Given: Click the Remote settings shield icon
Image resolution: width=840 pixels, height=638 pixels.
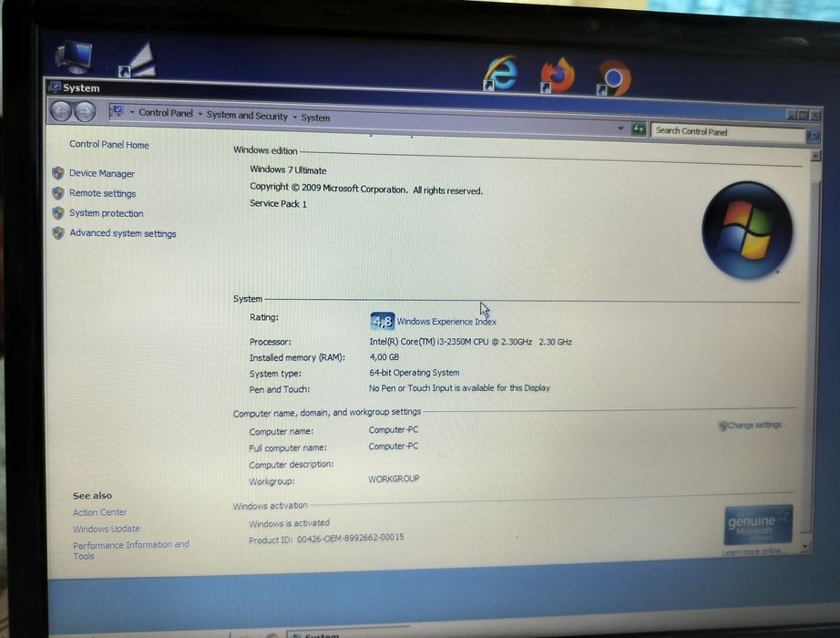Looking at the screenshot, I should pyautogui.click(x=58, y=192).
